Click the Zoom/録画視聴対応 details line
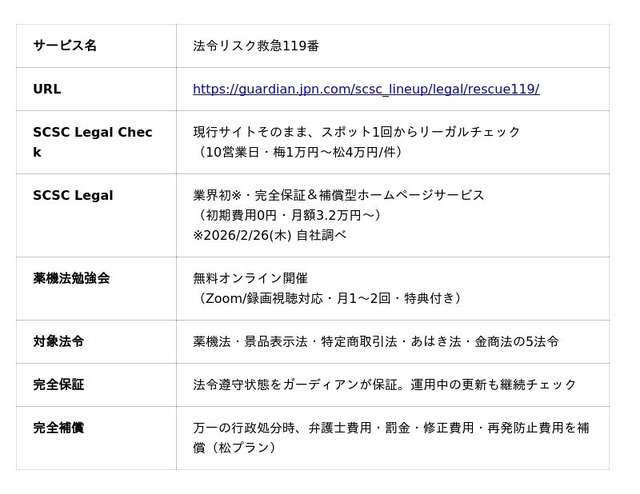The width and height of the screenshot is (640, 494). (328, 298)
